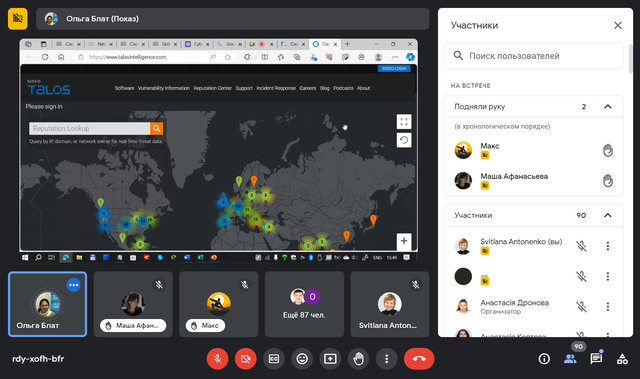Open chat with everyone icon
The image size is (640, 379).
tap(596, 359)
